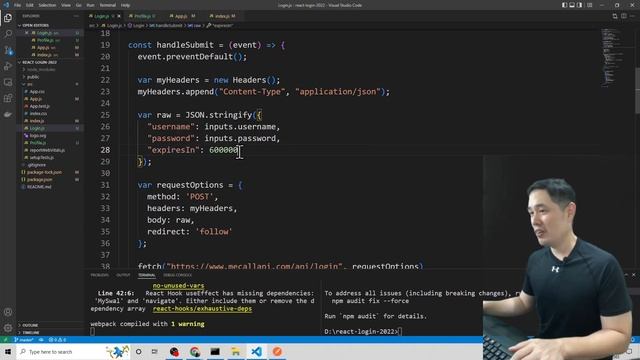Expand the Outline section
Image resolution: width=640 pixels, height=360 pixels.
tap(30, 325)
